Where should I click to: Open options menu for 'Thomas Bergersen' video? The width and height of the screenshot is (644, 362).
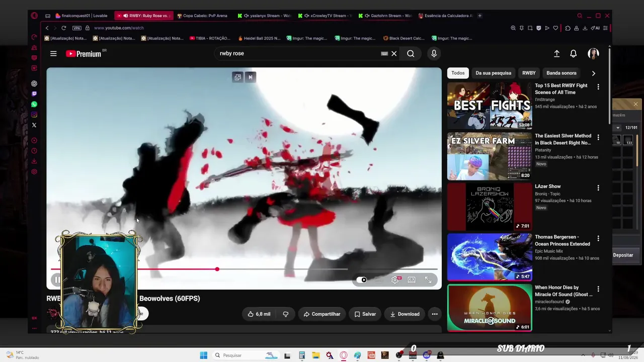[598, 238]
